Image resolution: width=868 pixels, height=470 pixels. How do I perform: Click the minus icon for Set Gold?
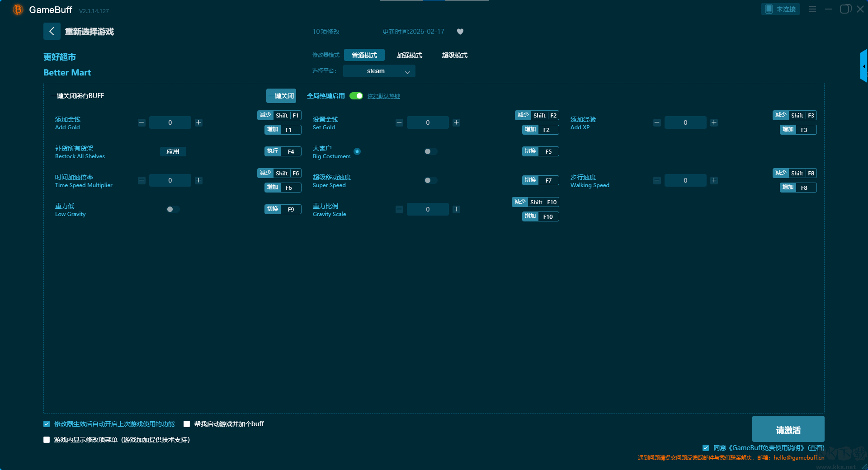click(399, 122)
